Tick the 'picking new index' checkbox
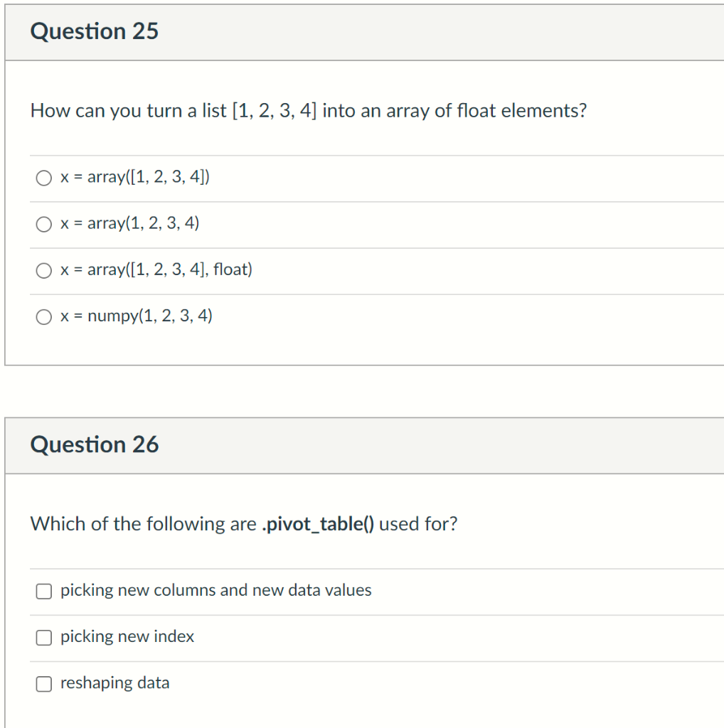The height and width of the screenshot is (728, 724). [43, 638]
